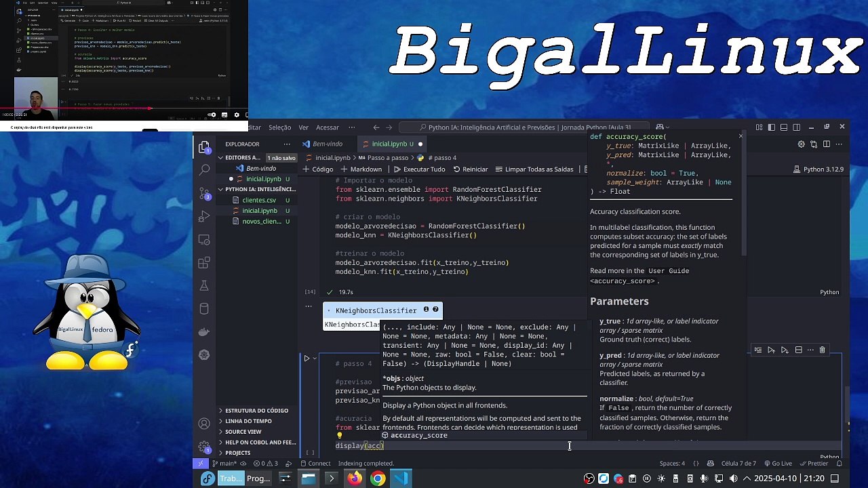Show notifications bell in status bar
Viewport: 868px width, 488px height.
840,464
